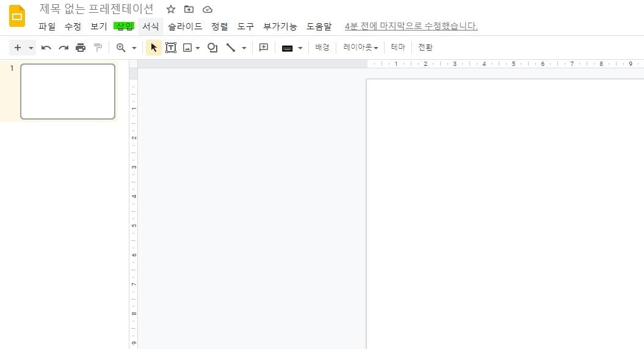Activate the paint format tool

pos(98,48)
